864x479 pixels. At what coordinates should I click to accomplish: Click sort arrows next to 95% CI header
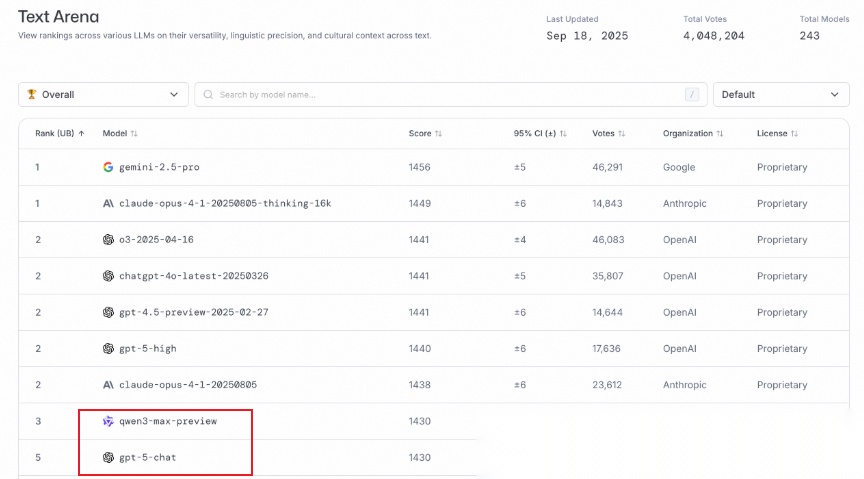[x=563, y=133]
